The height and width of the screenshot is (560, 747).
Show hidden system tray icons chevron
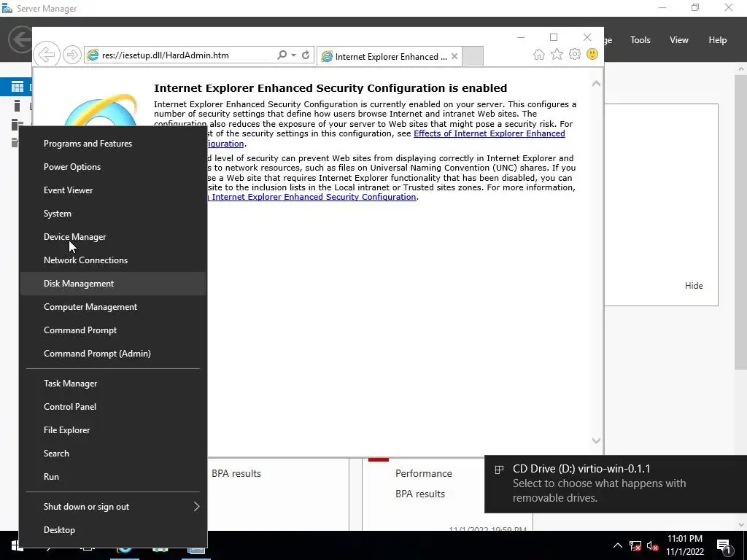click(617, 545)
